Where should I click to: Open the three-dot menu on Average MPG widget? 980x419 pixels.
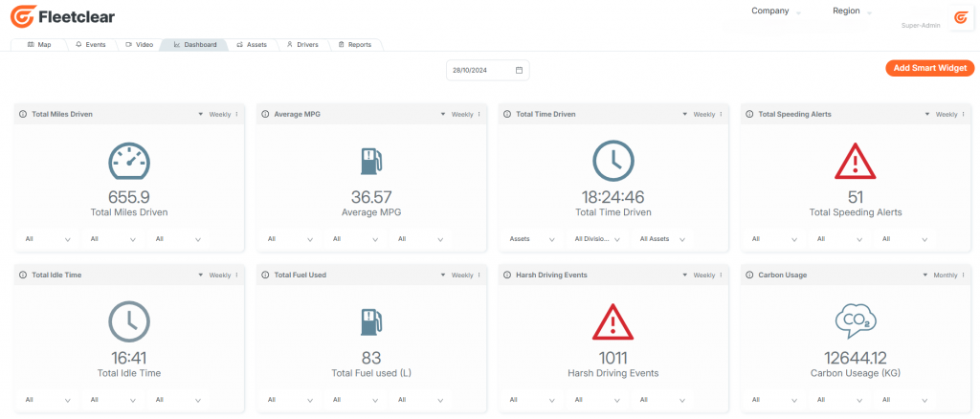click(x=479, y=114)
